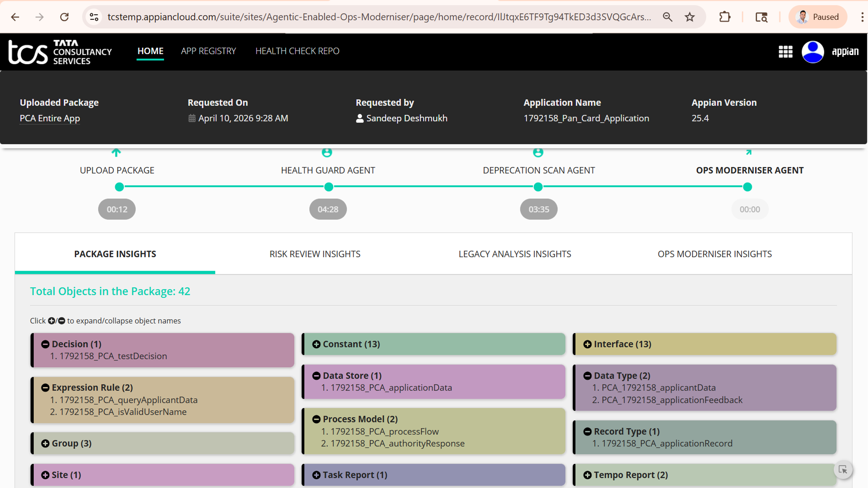868x488 pixels.
Task: Click the Health Guard Agent person icon
Action: pyautogui.click(x=327, y=153)
